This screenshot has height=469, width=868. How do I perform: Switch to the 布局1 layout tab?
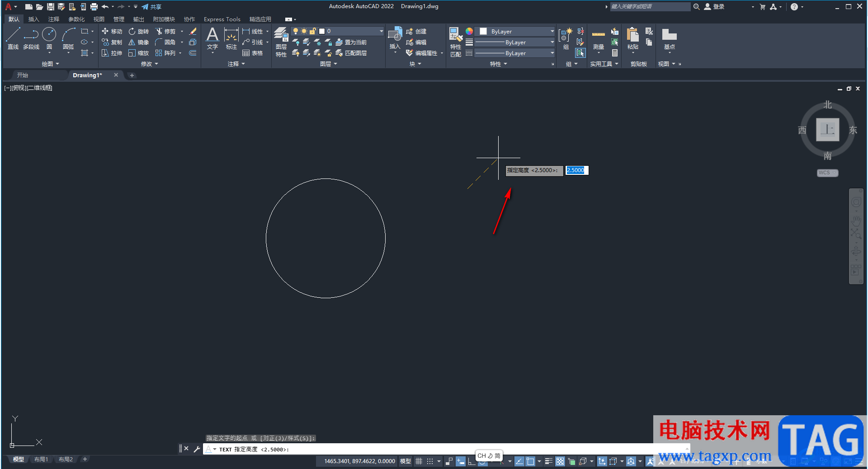point(41,459)
